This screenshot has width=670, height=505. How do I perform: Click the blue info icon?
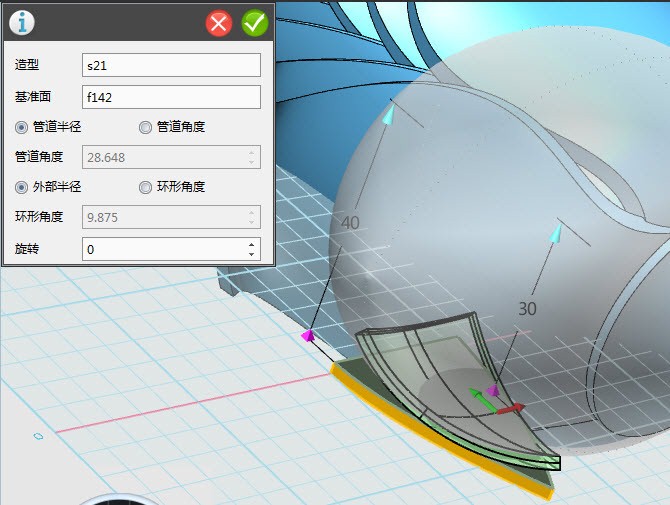(22, 22)
